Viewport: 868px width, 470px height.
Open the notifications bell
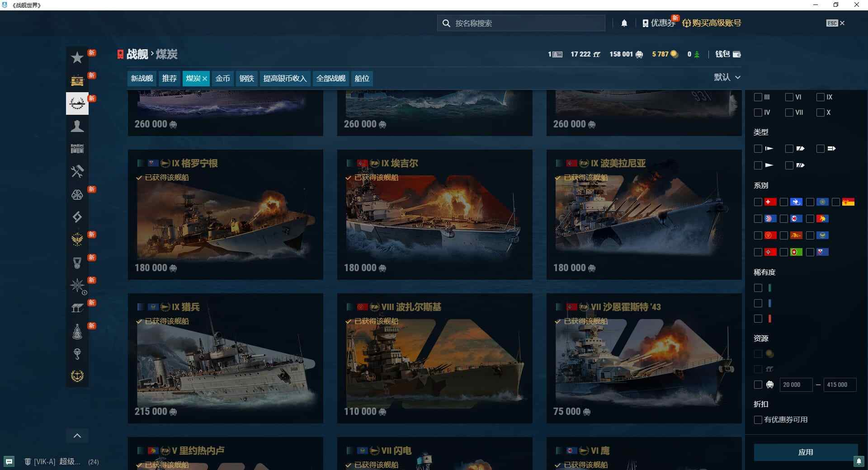[x=624, y=23]
